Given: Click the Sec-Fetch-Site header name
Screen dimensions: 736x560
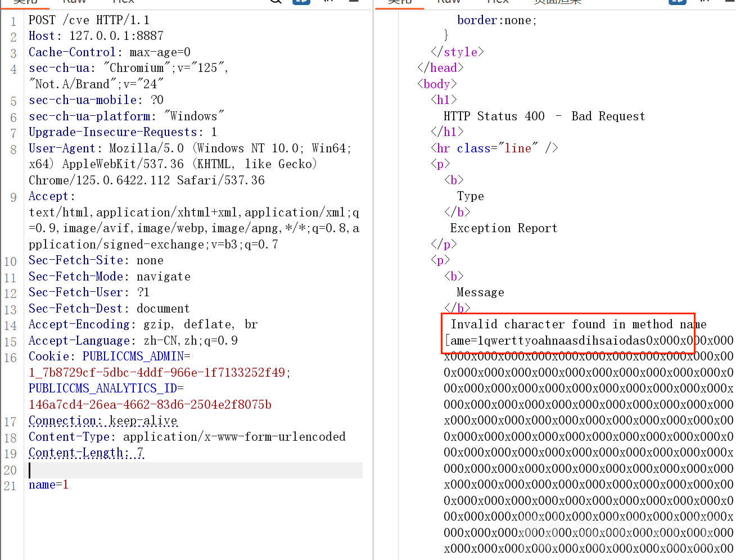Looking at the screenshot, I should tap(76, 260).
